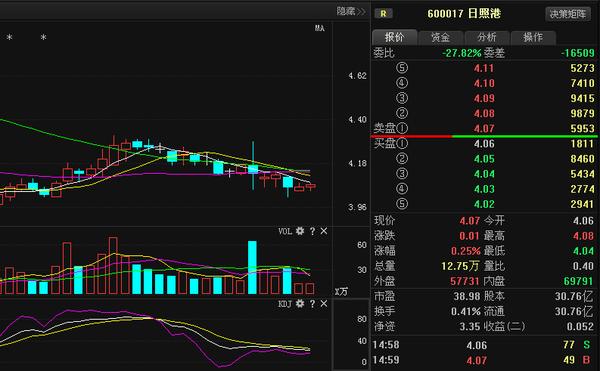Click the 量比 value 0.40
Image resolution: width=600 pixels, height=371 pixels.
point(584,266)
